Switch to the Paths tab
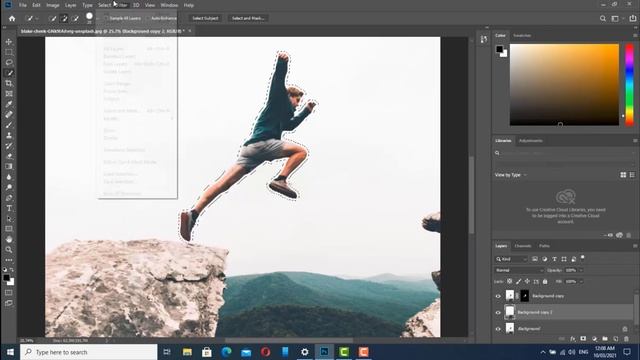The width and height of the screenshot is (640, 360). [544, 246]
